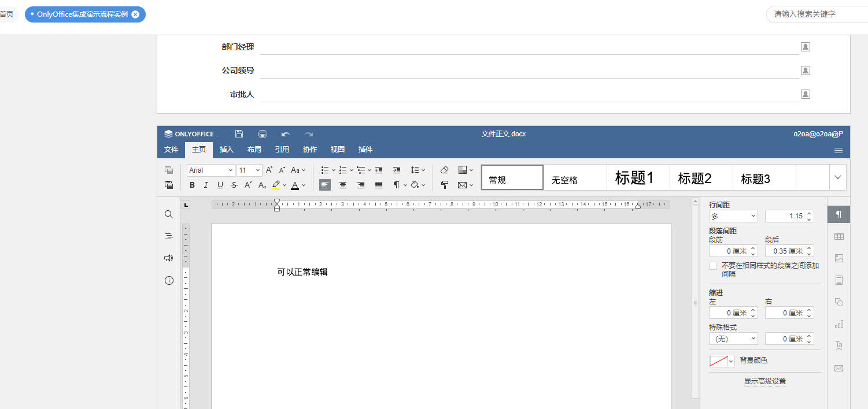The width and height of the screenshot is (868, 409).
Task: Open table settings in right sidebar
Action: [x=839, y=236]
